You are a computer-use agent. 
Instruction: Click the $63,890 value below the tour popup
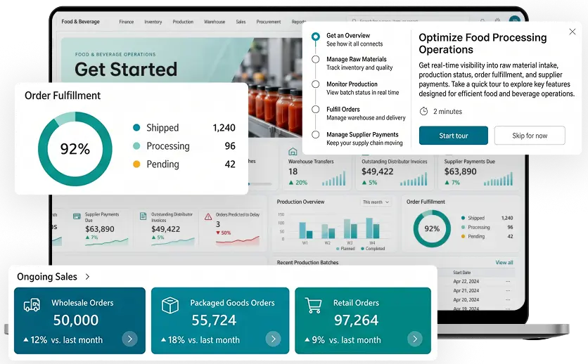[x=460, y=171]
